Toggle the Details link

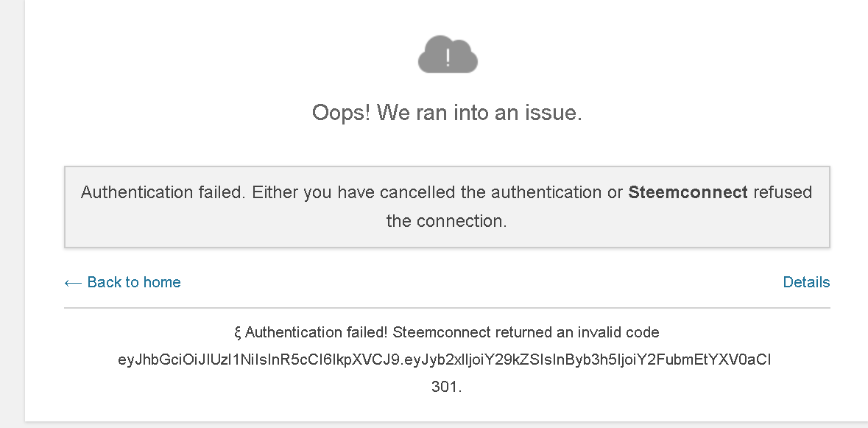point(806,282)
